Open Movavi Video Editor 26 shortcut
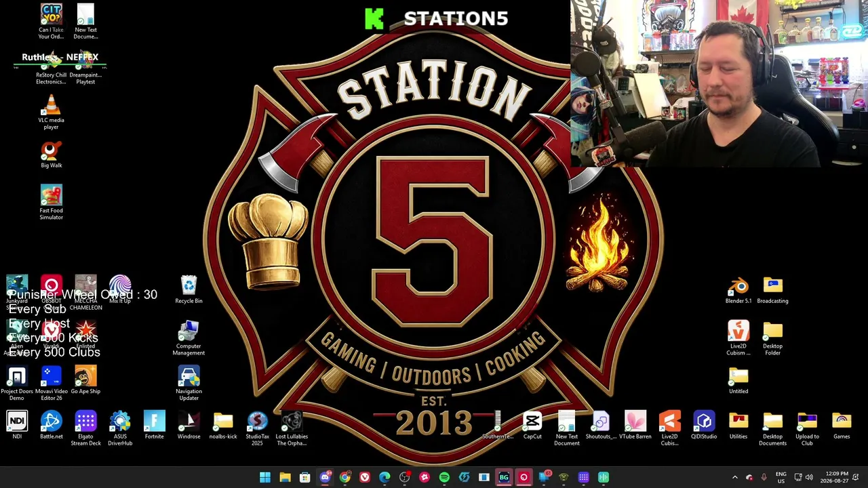Image resolution: width=868 pixels, height=488 pixels. point(52,384)
